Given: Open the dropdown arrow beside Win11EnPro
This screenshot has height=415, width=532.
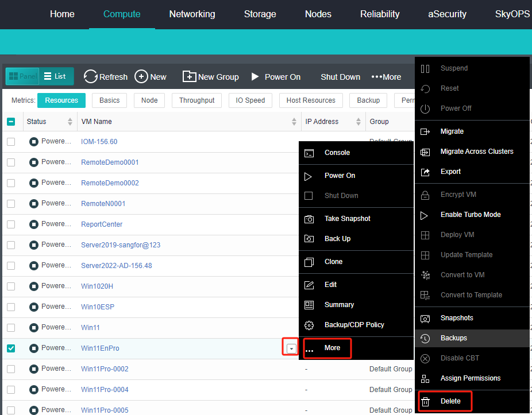Looking at the screenshot, I should point(292,348).
